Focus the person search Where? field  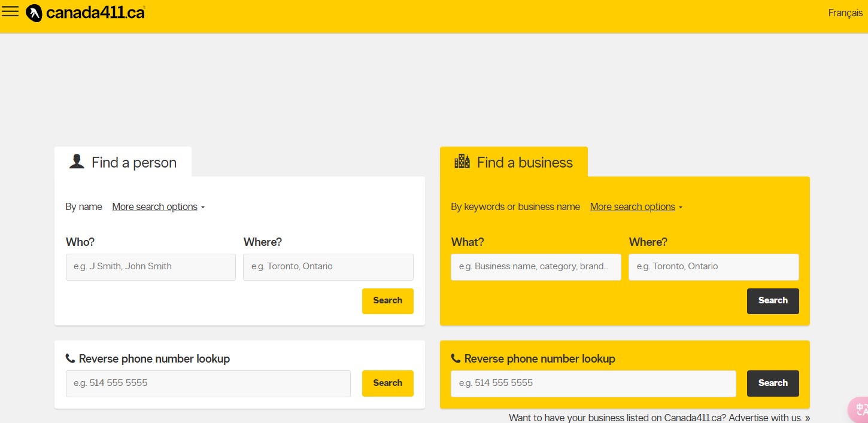coord(328,267)
